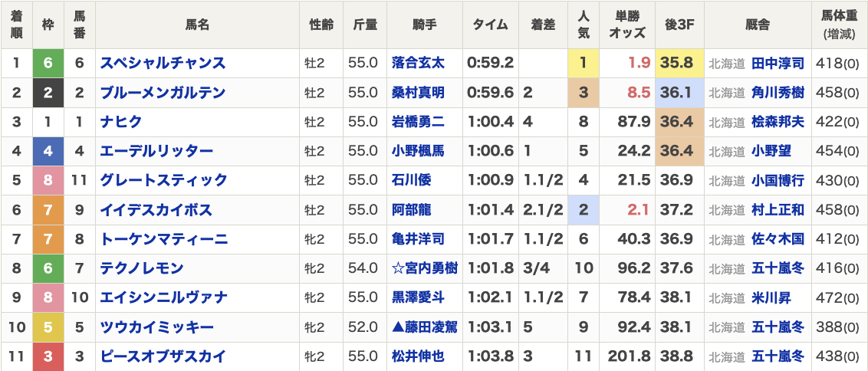Screen dimensions: 868x371
Task: Click the 騎手 column header
Action: coord(425,25)
